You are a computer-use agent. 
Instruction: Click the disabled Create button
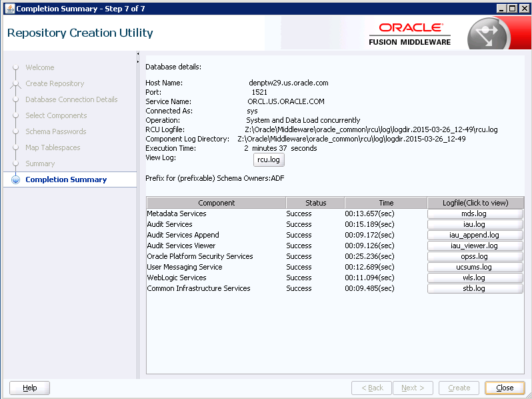pyautogui.click(x=459, y=388)
